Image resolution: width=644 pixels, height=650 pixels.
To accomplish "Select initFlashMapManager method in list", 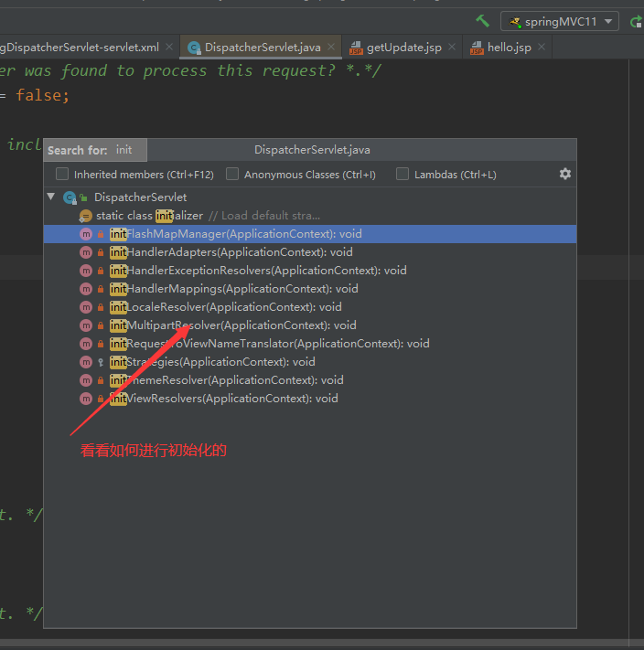I will 235,234.
